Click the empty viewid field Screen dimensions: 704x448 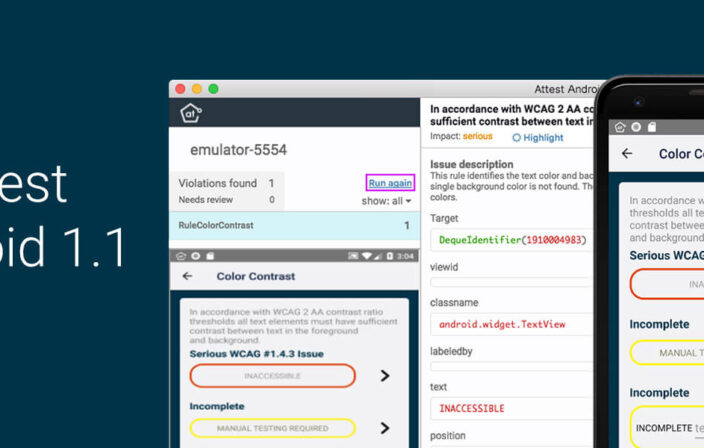512,282
